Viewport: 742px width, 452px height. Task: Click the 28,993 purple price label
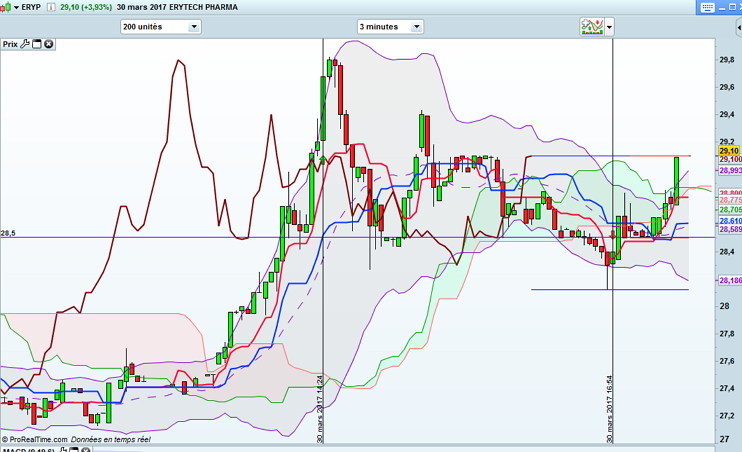click(730, 170)
